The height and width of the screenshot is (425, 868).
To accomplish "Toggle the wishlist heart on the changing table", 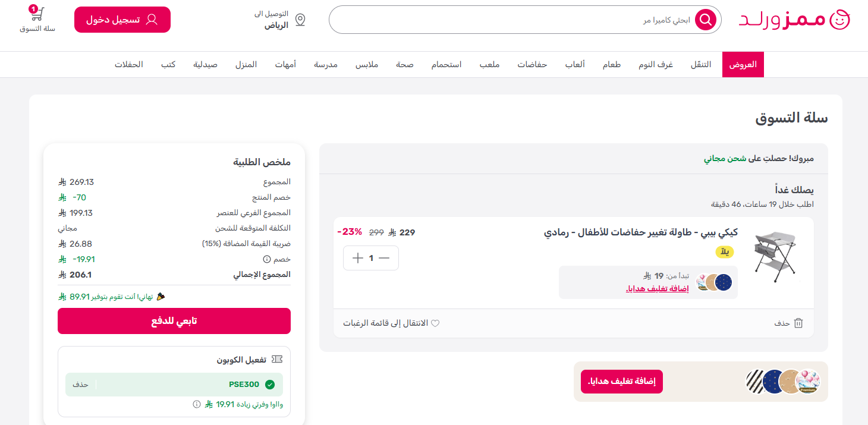I will pyautogui.click(x=436, y=323).
